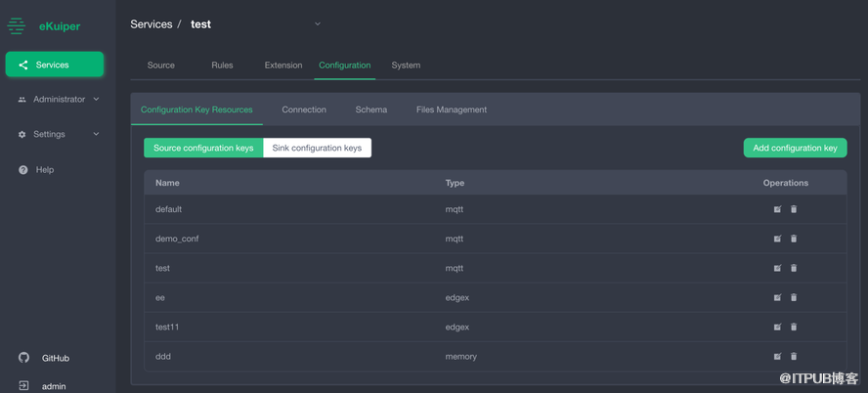Edit the test11 edgex configuration

point(777,327)
